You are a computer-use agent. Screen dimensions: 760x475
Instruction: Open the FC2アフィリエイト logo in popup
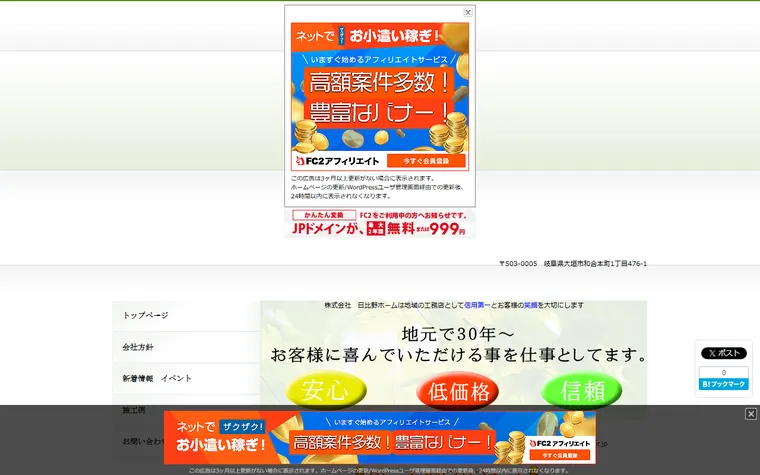pos(338,160)
